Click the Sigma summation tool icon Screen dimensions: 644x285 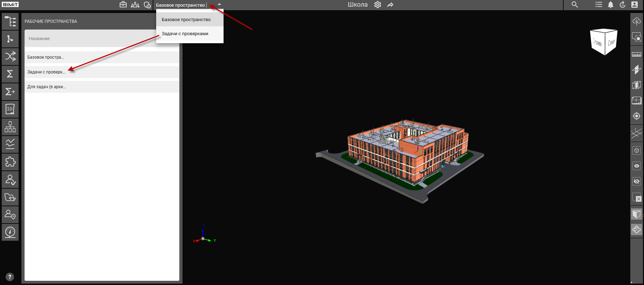[10, 74]
